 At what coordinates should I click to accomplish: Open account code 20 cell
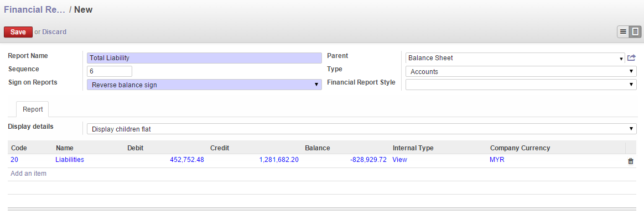point(14,160)
